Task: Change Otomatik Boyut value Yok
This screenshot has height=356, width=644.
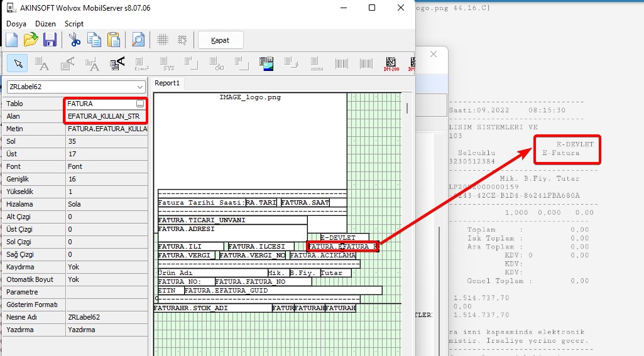Action: [x=107, y=279]
